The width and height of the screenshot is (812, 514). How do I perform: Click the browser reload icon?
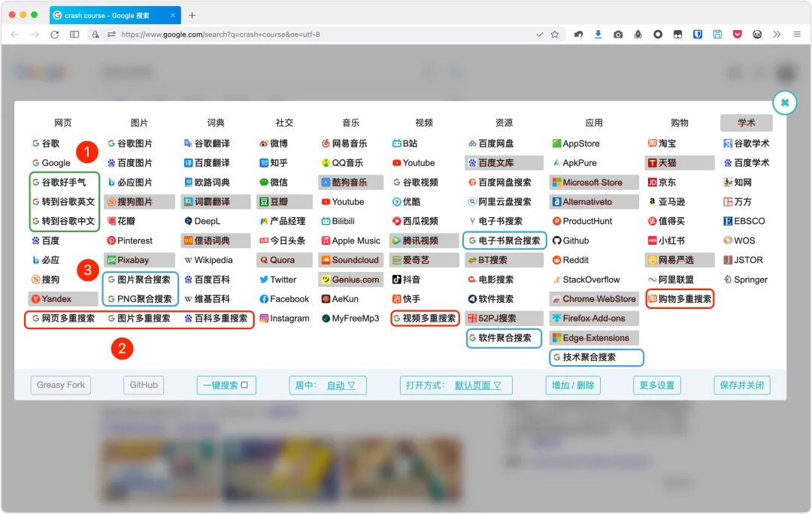tap(54, 34)
